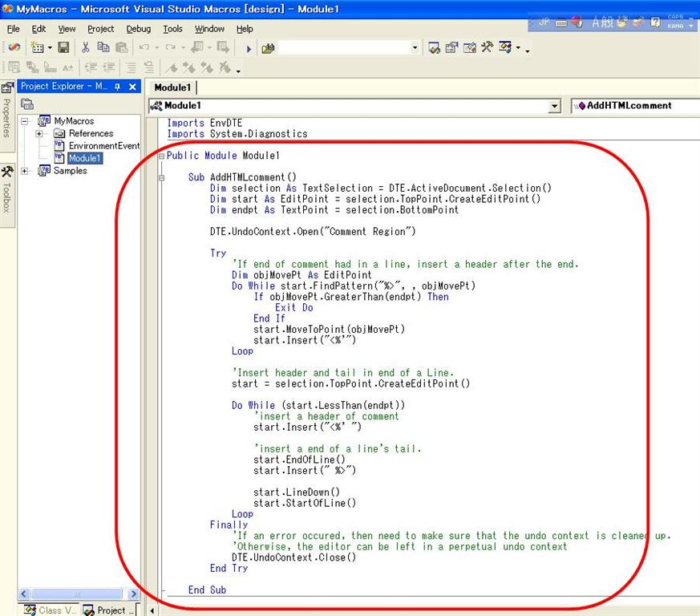Click the Add New Item toolbar icon
This screenshot has height=616, width=700.
[x=38, y=47]
